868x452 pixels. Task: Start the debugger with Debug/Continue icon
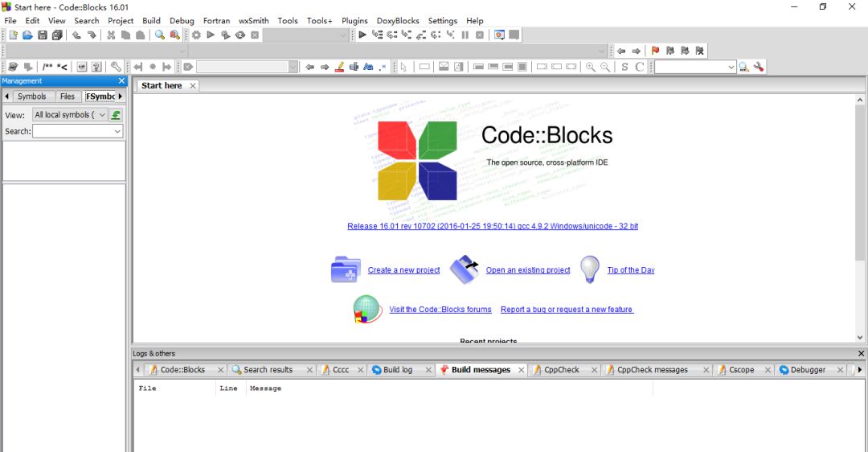point(362,35)
